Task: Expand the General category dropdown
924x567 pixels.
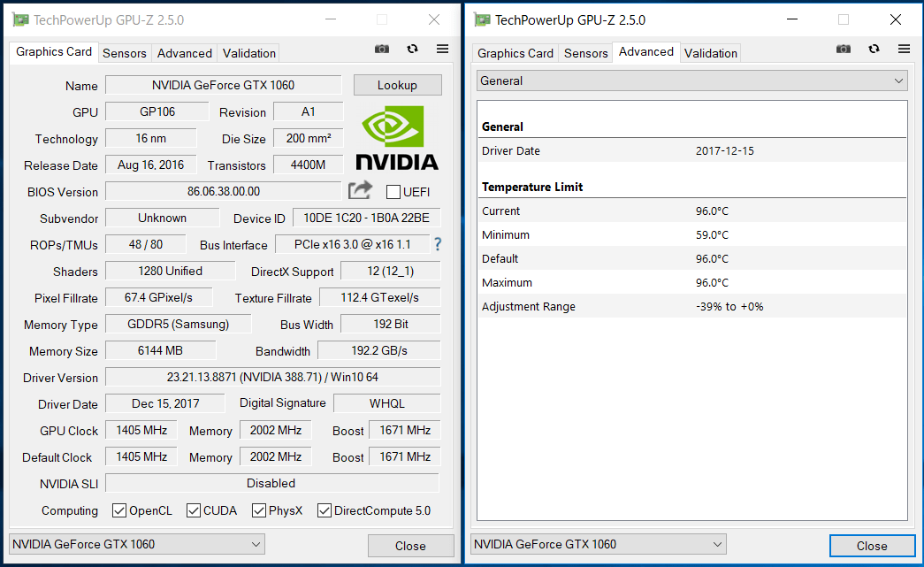Action: (691, 80)
